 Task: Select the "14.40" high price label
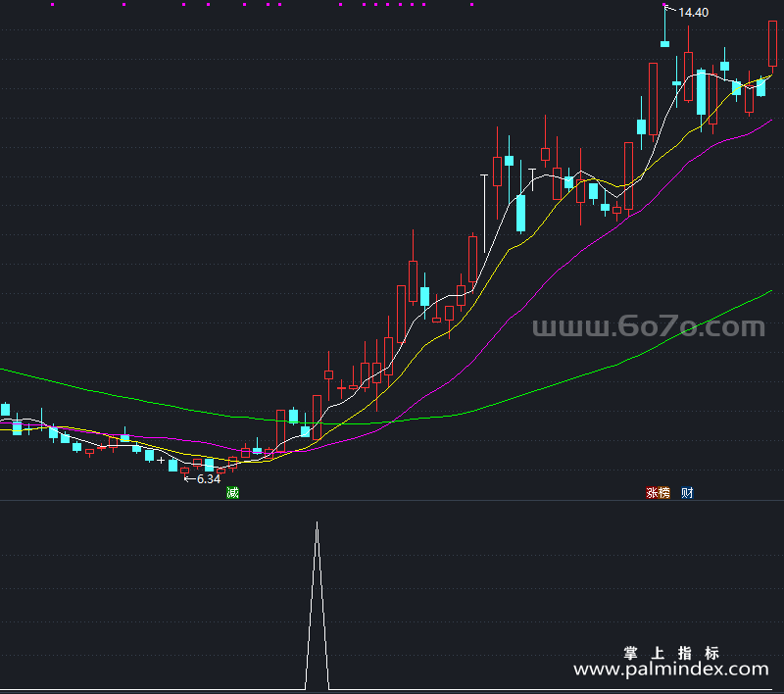click(x=693, y=13)
